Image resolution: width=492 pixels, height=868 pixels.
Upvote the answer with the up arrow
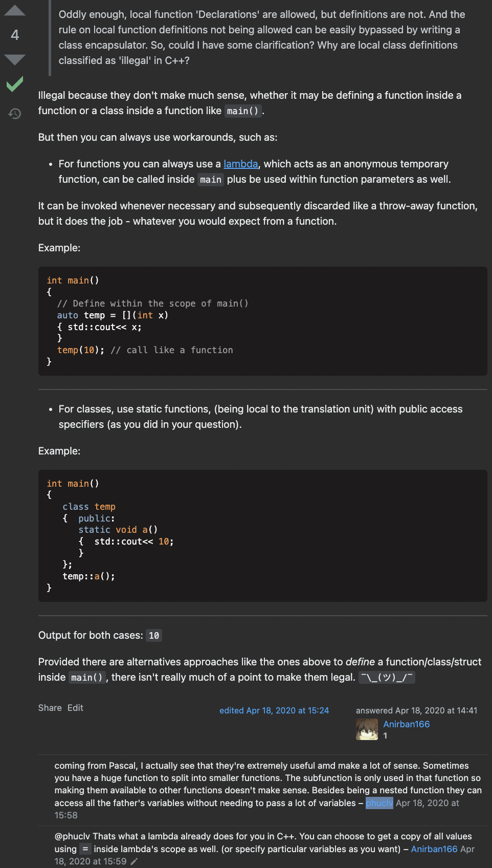tap(15, 10)
